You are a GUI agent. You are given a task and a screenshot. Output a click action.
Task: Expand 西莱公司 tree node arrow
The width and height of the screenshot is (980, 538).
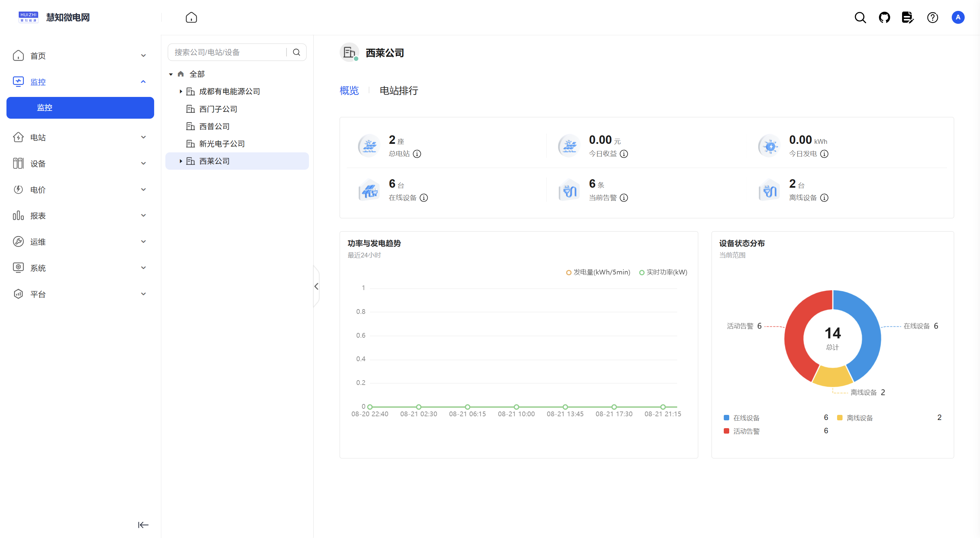click(x=181, y=161)
